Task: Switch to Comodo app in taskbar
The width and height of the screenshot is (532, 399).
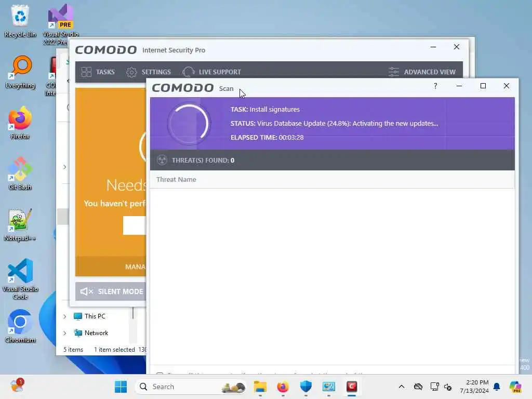Action: pos(352,387)
